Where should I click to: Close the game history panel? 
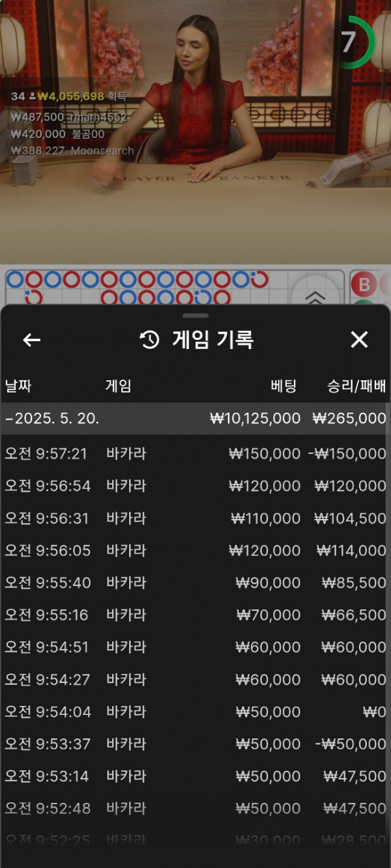359,339
